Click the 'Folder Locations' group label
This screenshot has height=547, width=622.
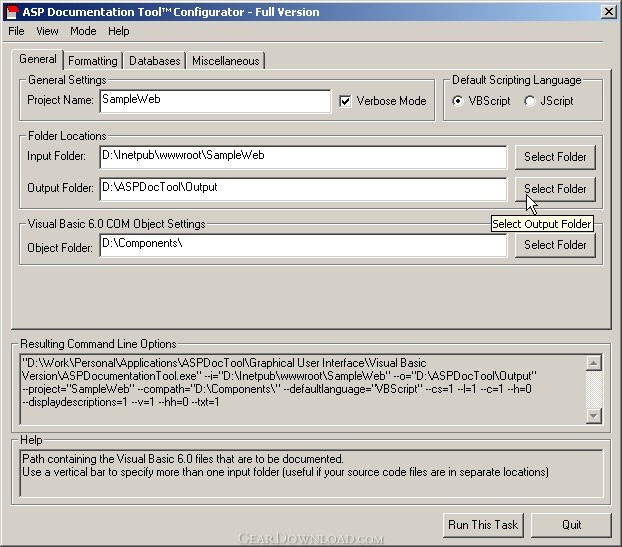pos(67,136)
